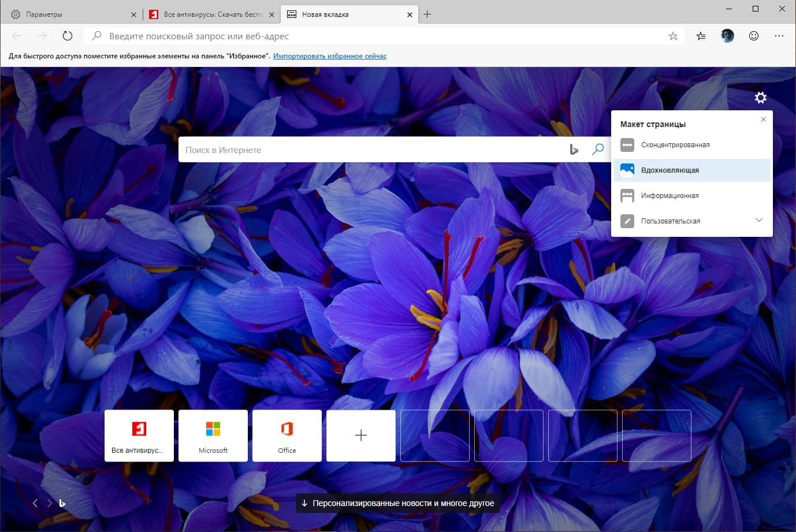Send feedback via the smiley icon
The height and width of the screenshot is (532, 796).
753,35
